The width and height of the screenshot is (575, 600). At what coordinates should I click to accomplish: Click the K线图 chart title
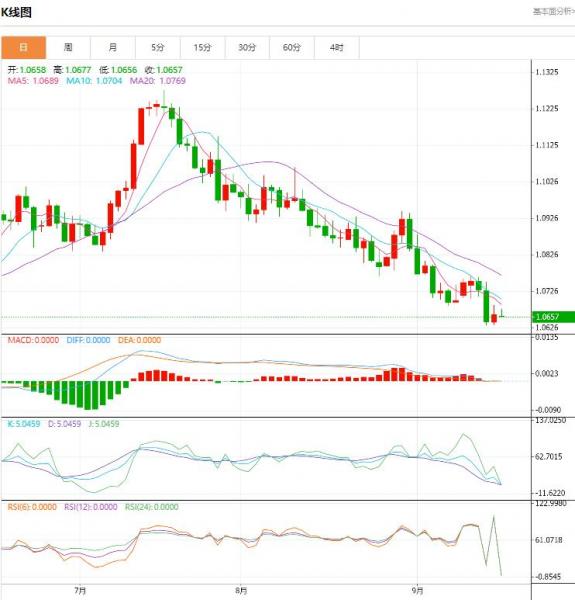pos(16,12)
